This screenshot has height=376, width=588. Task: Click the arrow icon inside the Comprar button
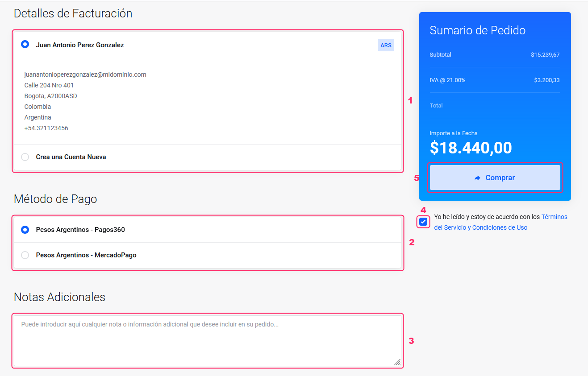[x=477, y=178]
